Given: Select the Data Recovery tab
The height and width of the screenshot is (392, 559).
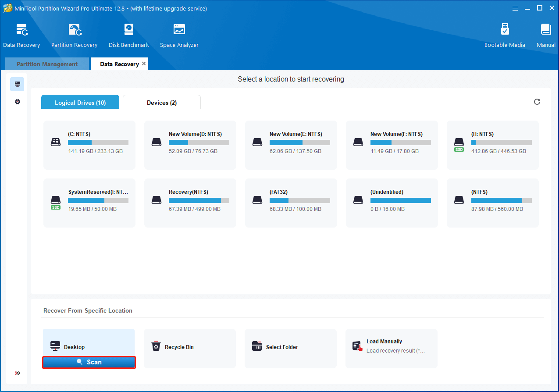Looking at the screenshot, I should [119, 64].
